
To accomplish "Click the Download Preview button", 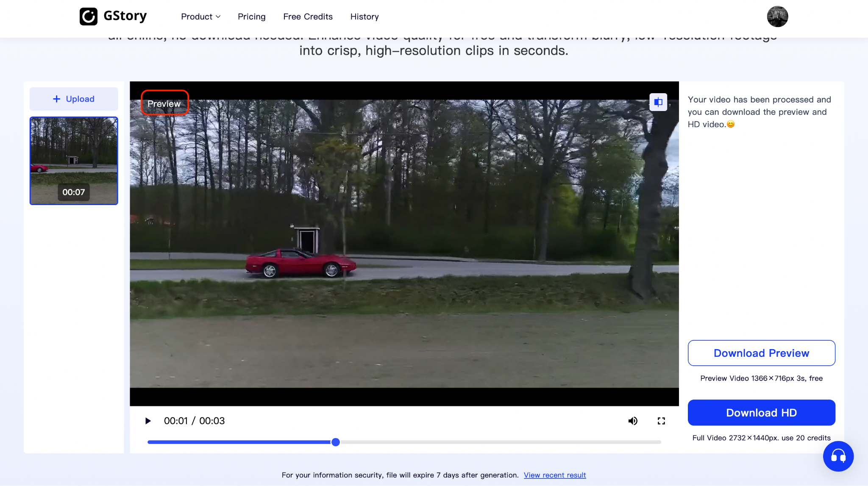I will 761,353.
